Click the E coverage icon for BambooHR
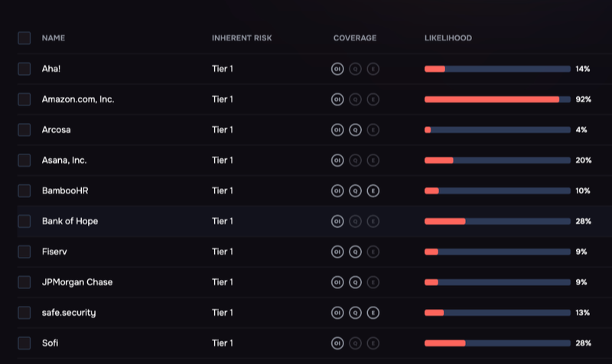This screenshot has height=364, width=612. point(373,190)
